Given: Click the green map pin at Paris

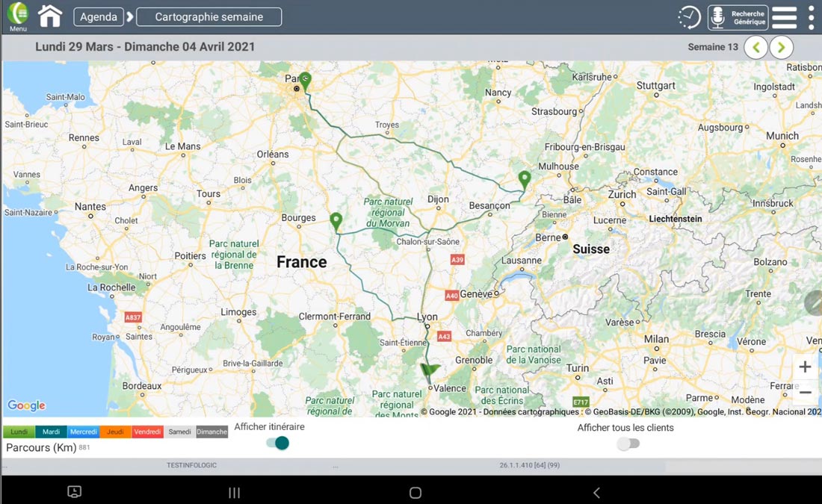Looking at the screenshot, I should click(x=305, y=81).
